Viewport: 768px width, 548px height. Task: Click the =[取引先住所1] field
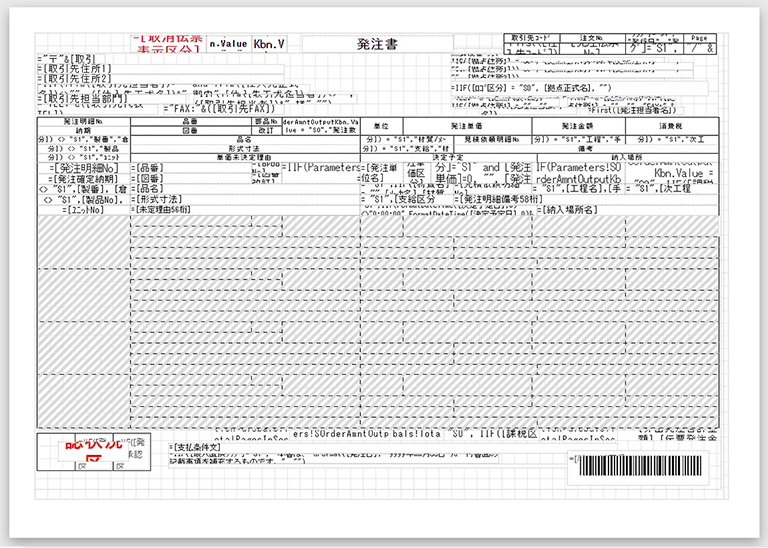80,68
